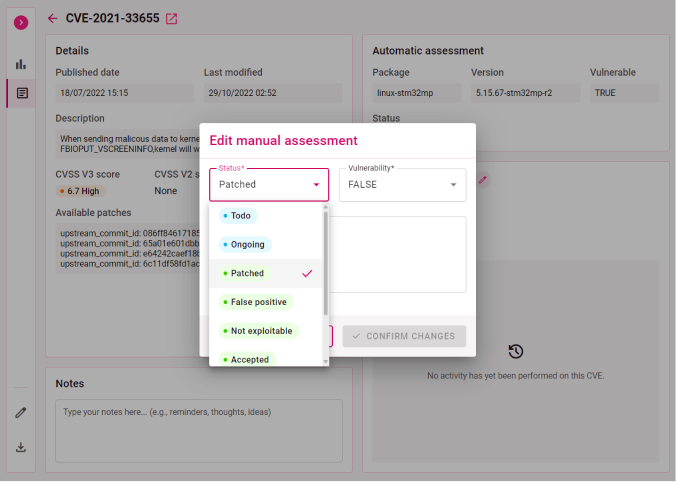Click the Automatic assessment heading

point(428,51)
